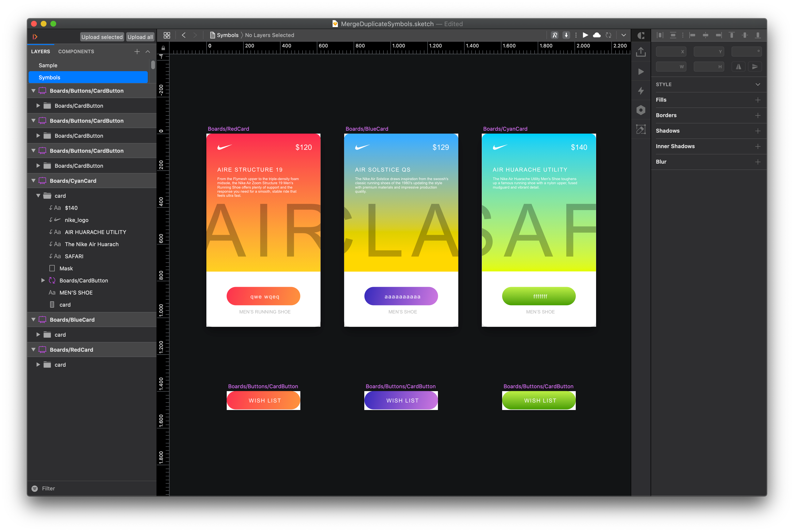Add a new Shadow

click(x=758, y=131)
